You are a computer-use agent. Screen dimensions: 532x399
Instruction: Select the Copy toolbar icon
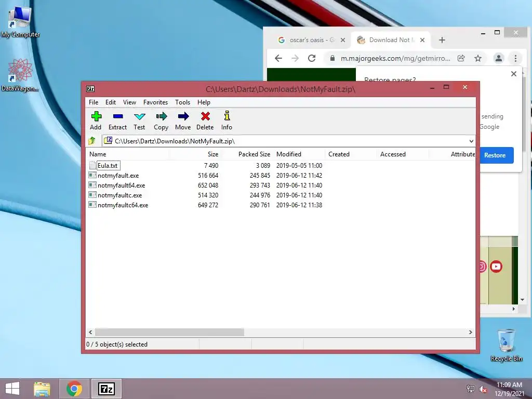tap(162, 116)
